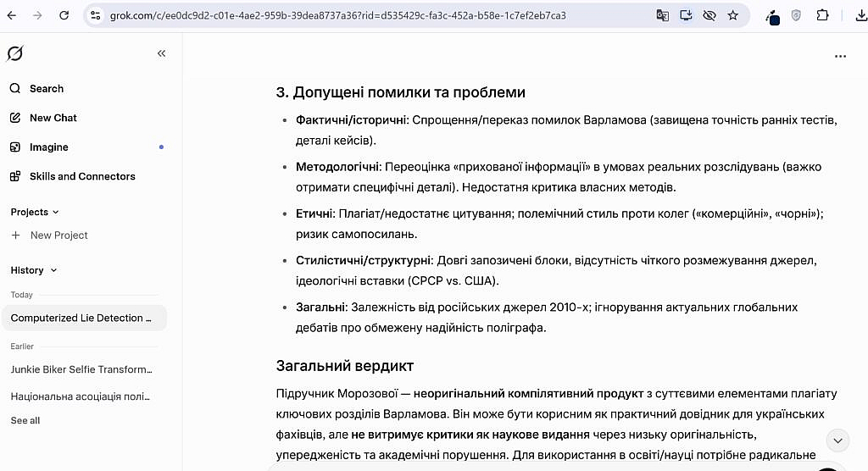Open the extension icon with blue badge
This screenshot has width=868, height=471.
coord(773,17)
